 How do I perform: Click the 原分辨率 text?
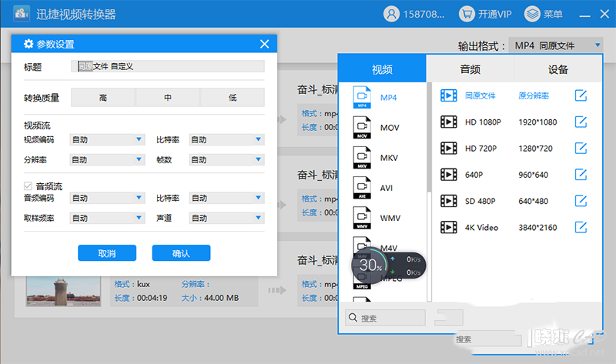click(534, 95)
